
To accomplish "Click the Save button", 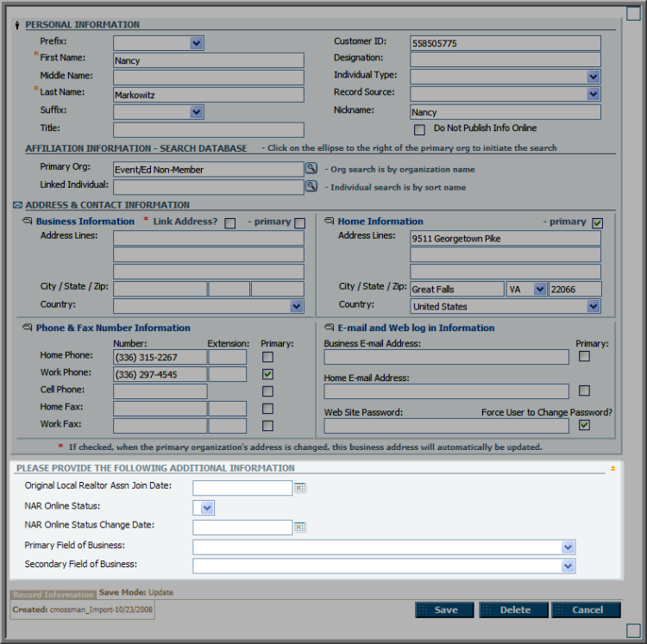I will pos(444,610).
